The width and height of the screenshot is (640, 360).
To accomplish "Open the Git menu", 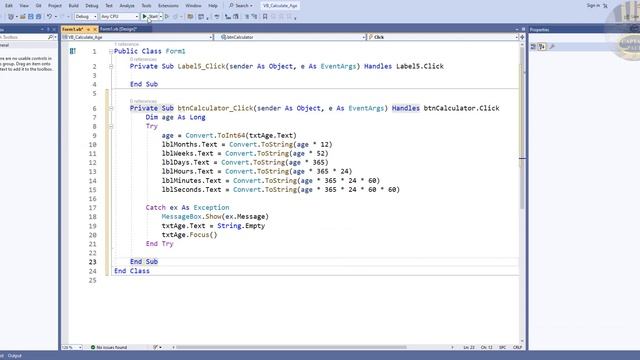I will (38, 6).
